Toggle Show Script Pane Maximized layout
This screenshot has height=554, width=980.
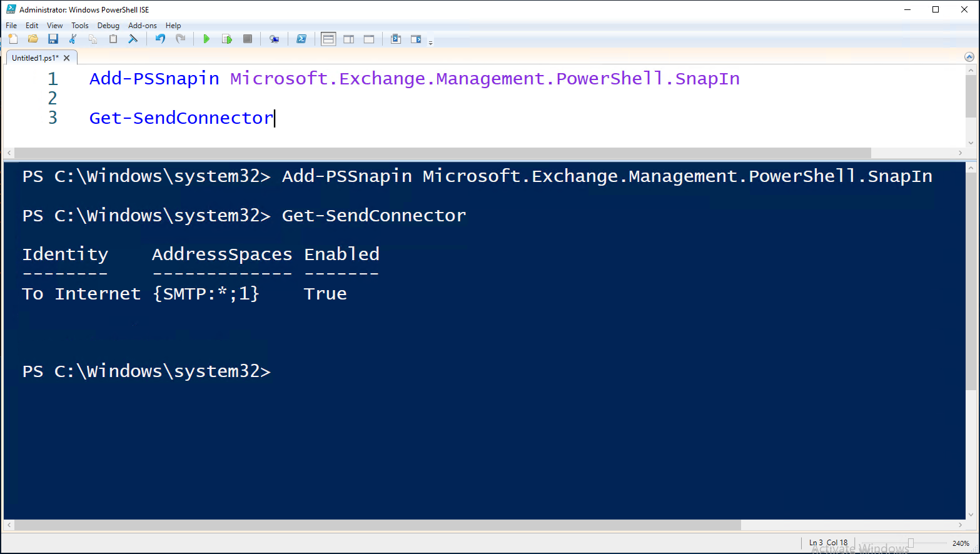point(368,38)
